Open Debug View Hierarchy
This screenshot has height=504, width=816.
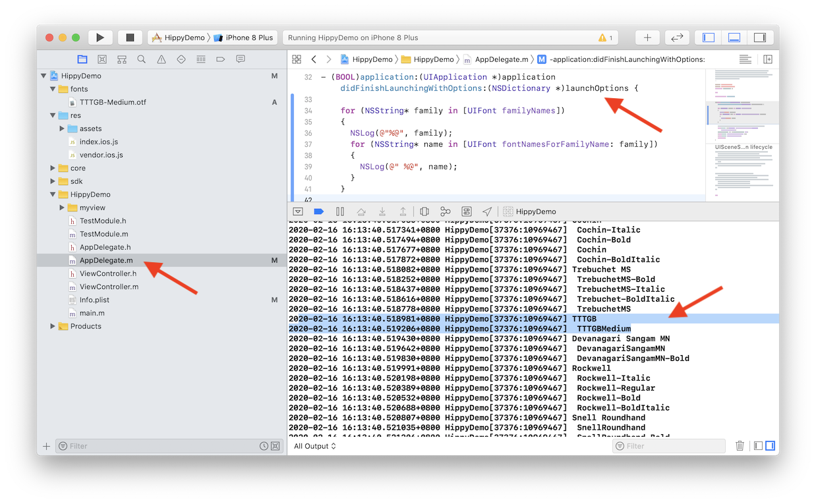(424, 211)
